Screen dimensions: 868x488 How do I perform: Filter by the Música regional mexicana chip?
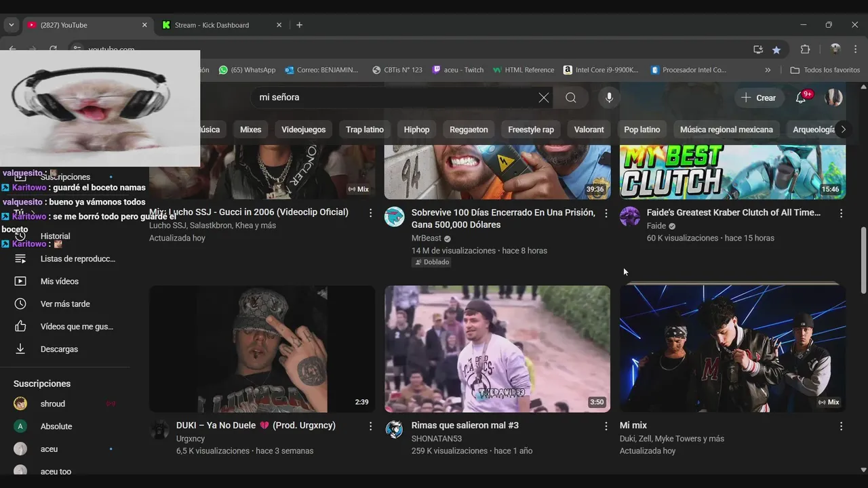click(726, 129)
